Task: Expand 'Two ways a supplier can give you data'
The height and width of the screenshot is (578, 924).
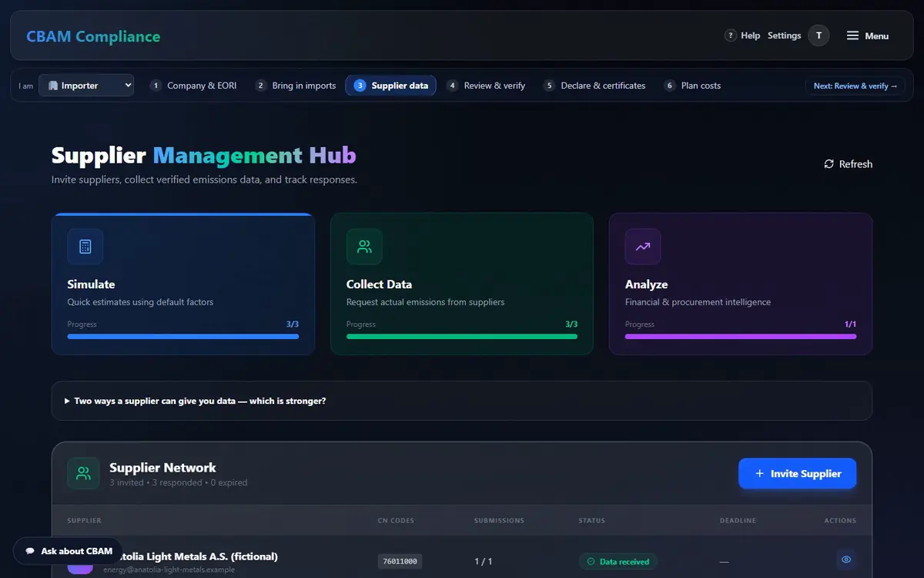Action: coord(462,401)
